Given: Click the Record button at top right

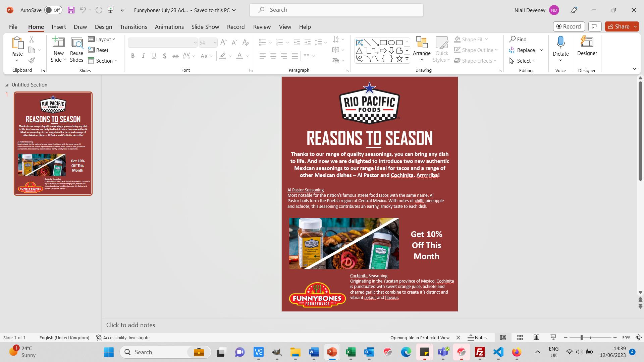Looking at the screenshot, I should (x=569, y=26).
